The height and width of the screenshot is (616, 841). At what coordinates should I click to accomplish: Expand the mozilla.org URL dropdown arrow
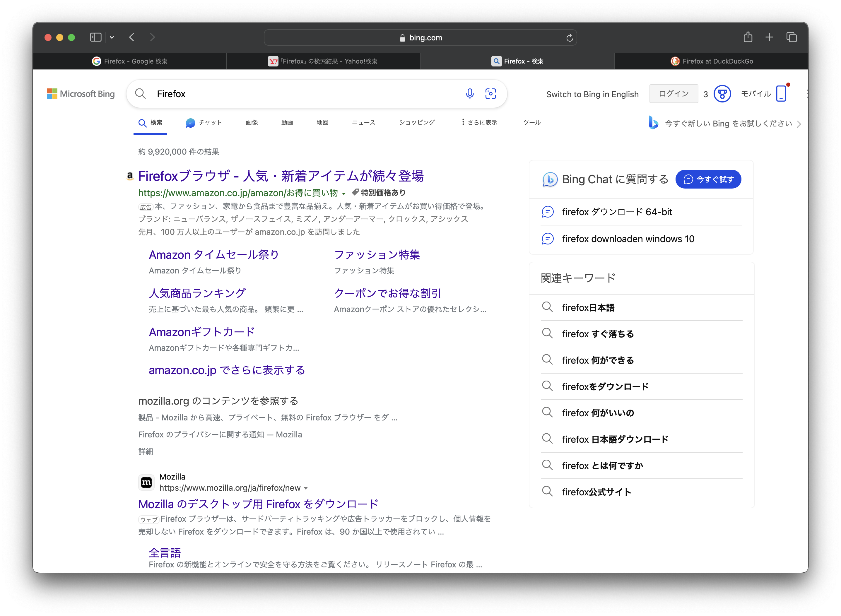point(306,488)
